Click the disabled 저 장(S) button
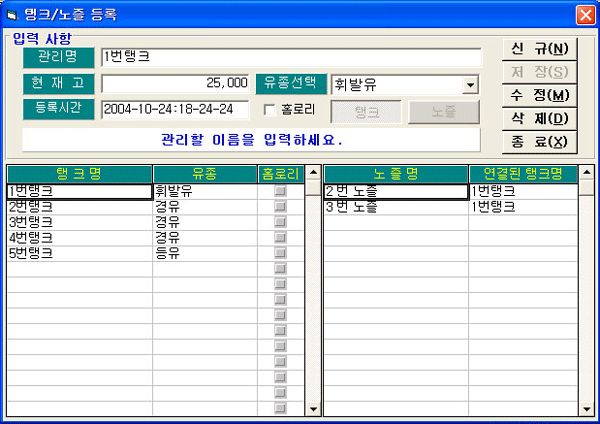 (x=539, y=72)
